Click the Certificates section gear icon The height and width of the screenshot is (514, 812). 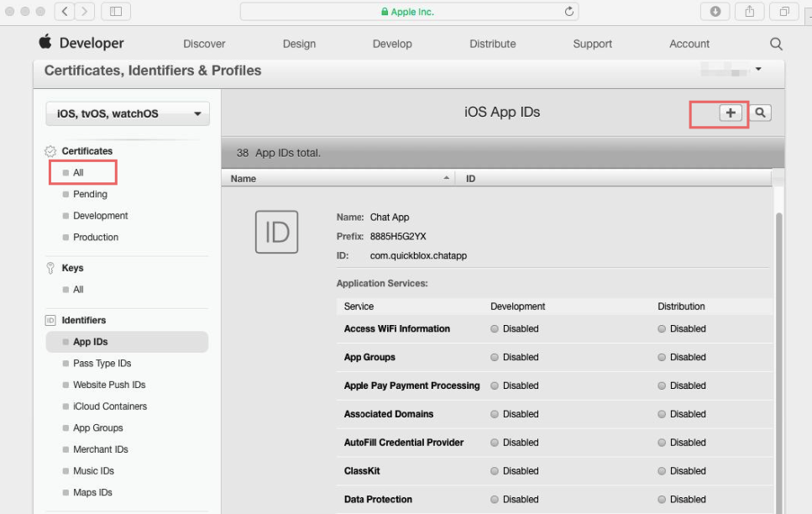click(x=50, y=151)
